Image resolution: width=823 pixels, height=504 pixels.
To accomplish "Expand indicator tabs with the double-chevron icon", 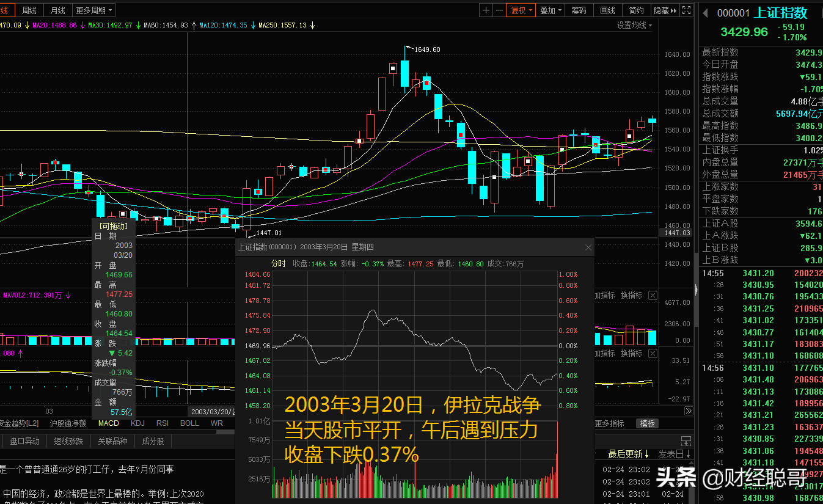I will 689,412.
